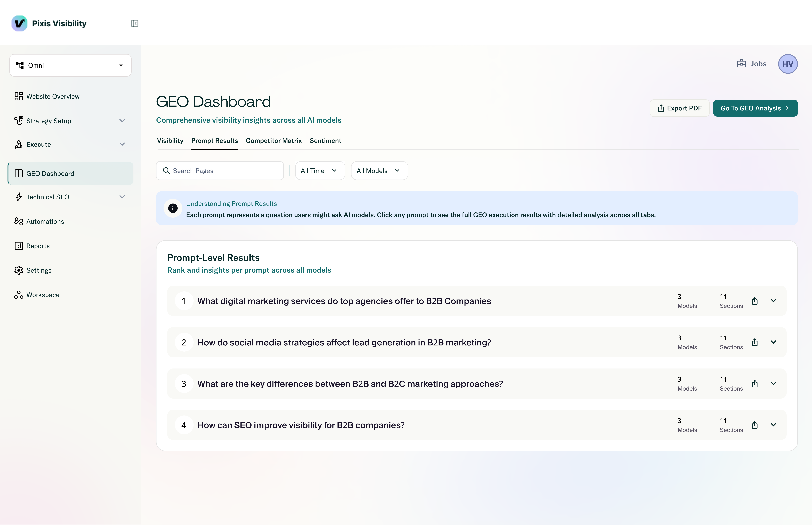Viewport: 812px width, 525px height.
Task: Click the Export PDF button
Action: [x=679, y=108]
